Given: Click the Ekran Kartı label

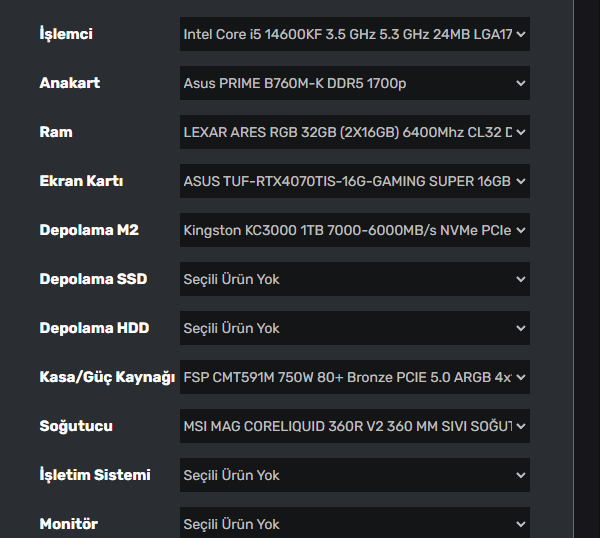Looking at the screenshot, I should tap(81, 181).
